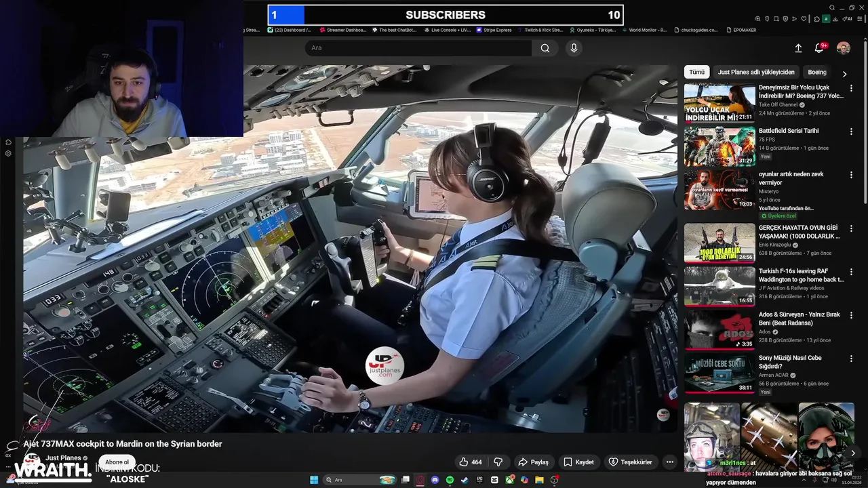The width and height of the screenshot is (868, 488).
Task: Share the video via Paylaş
Action: click(x=533, y=462)
